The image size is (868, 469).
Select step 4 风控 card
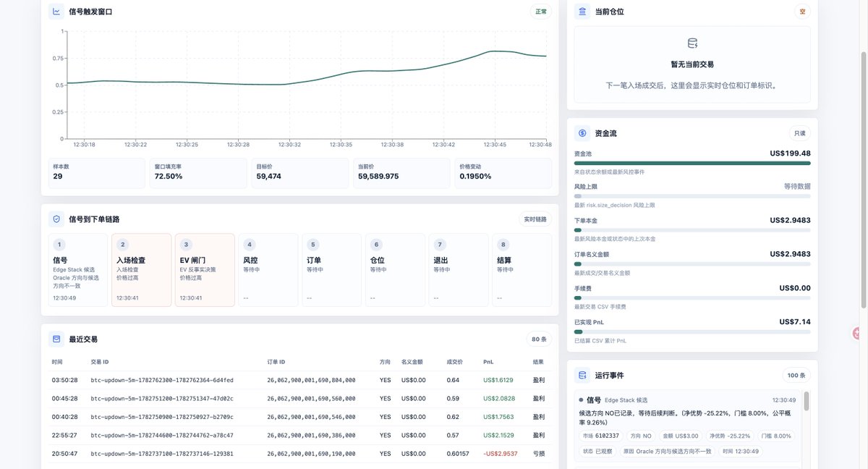pos(268,270)
